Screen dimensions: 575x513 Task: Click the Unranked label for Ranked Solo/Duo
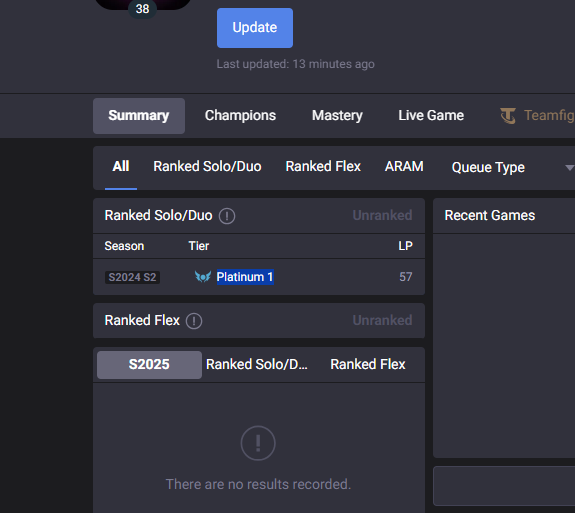tap(382, 216)
